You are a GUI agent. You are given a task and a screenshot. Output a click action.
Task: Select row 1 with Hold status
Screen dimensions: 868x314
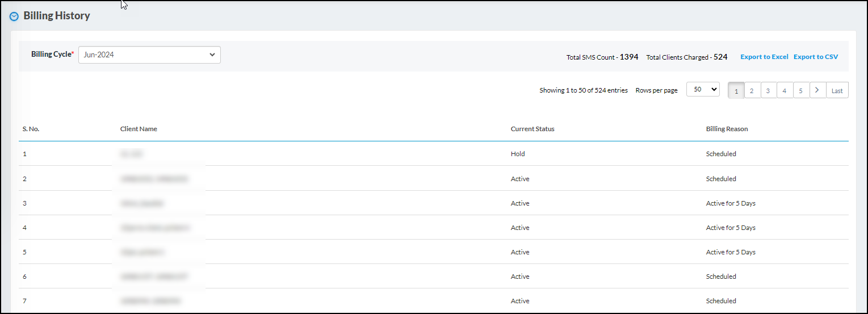518,154
